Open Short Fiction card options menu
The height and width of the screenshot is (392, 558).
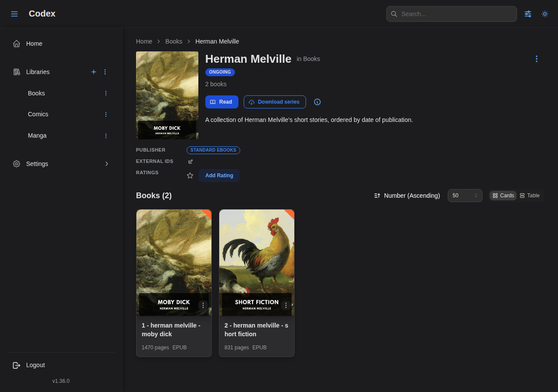pos(286,305)
